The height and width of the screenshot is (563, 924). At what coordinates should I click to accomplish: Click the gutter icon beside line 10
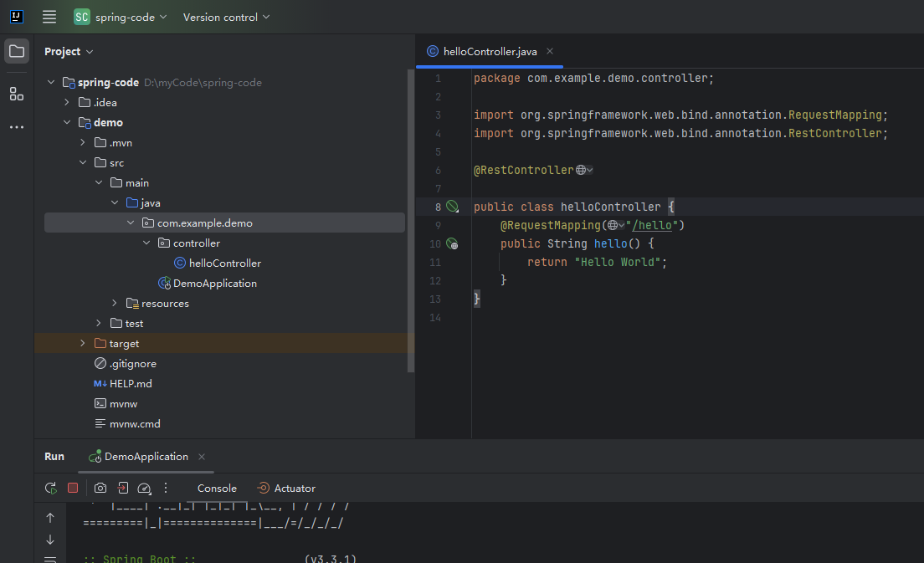coord(452,243)
